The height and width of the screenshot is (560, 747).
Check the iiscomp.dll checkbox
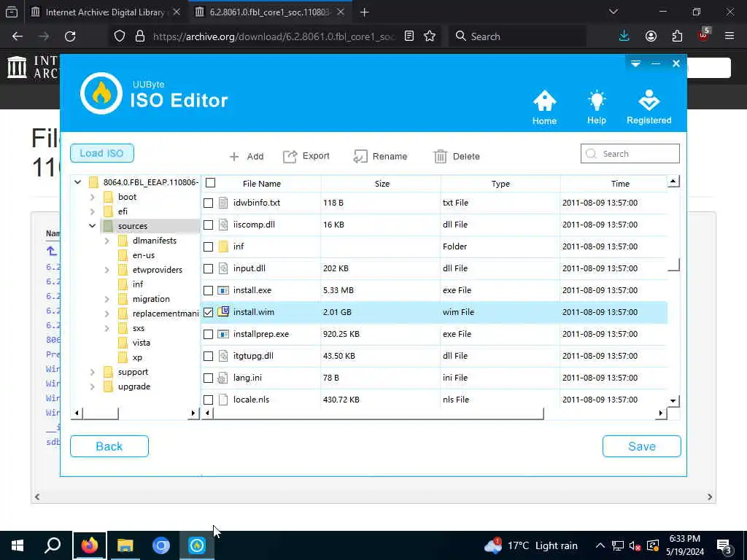click(x=208, y=225)
